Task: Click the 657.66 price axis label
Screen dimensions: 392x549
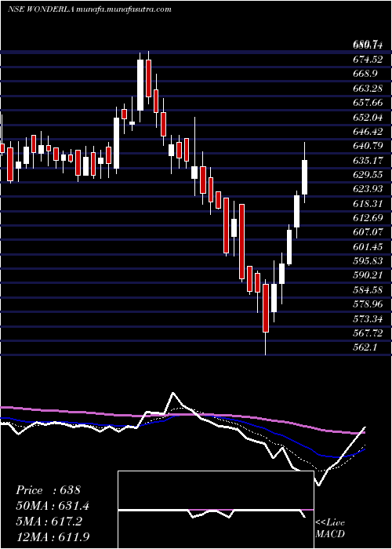Action: pos(367,103)
